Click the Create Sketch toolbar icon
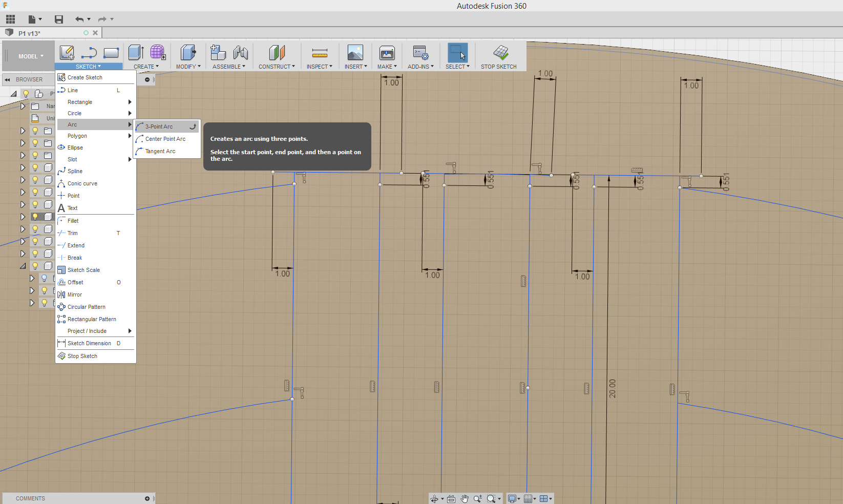 coord(67,53)
